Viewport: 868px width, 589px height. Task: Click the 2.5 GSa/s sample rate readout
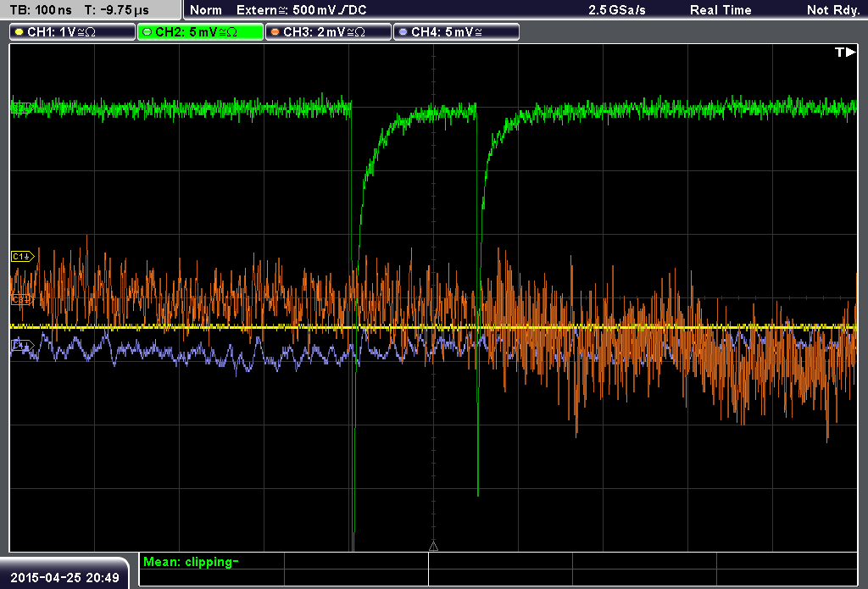(x=617, y=10)
